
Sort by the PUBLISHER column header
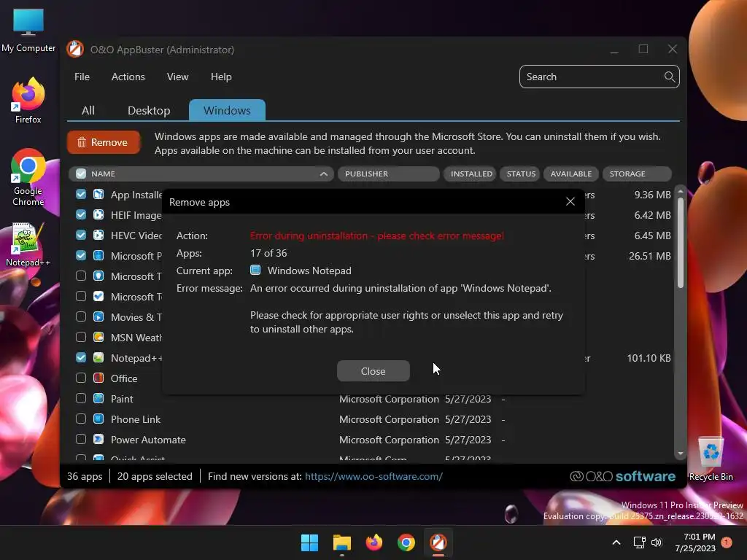[388, 174]
